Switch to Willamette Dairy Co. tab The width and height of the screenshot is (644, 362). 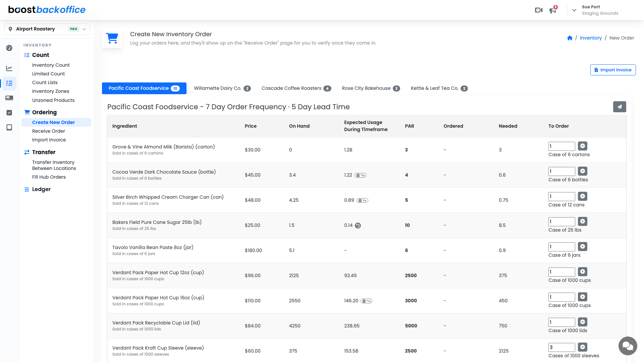point(222,88)
